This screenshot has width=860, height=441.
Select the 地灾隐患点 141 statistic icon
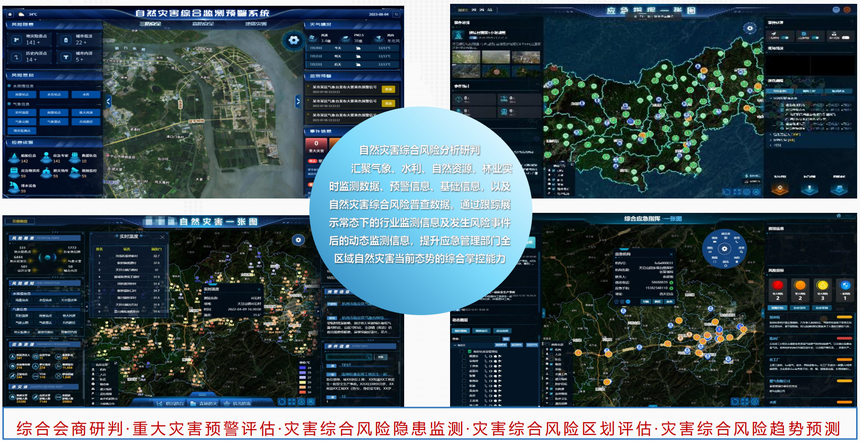coord(16,40)
